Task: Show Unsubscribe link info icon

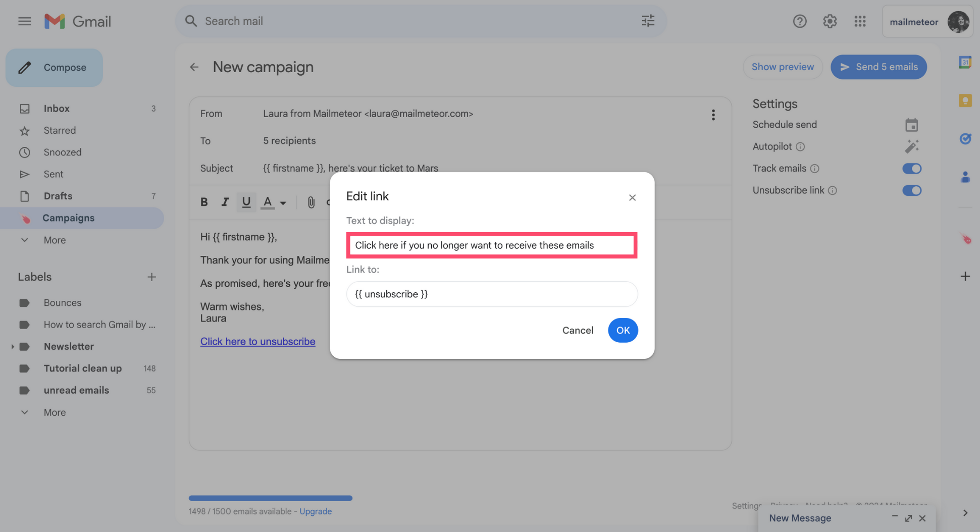Action: [833, 190]
